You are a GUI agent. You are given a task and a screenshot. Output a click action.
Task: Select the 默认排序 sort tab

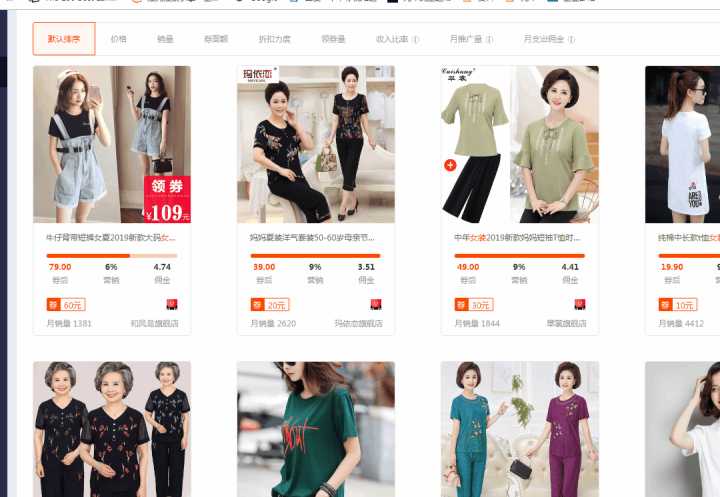click(x=64, y=39)
